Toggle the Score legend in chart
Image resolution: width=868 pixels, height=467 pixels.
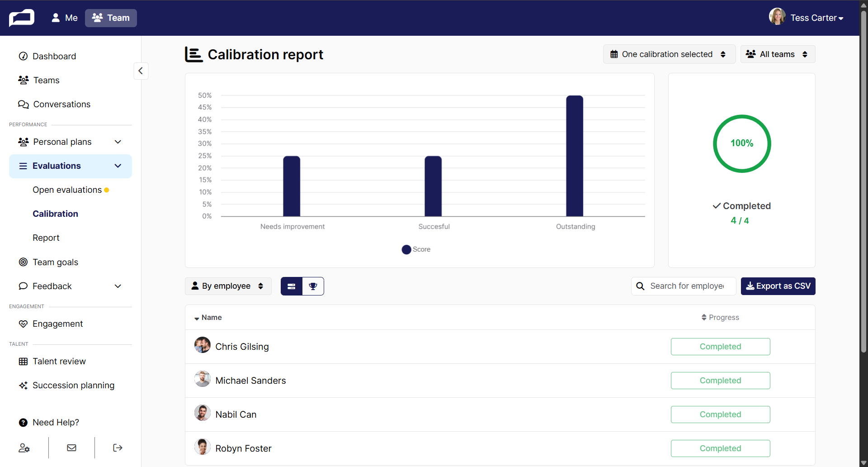416,249
